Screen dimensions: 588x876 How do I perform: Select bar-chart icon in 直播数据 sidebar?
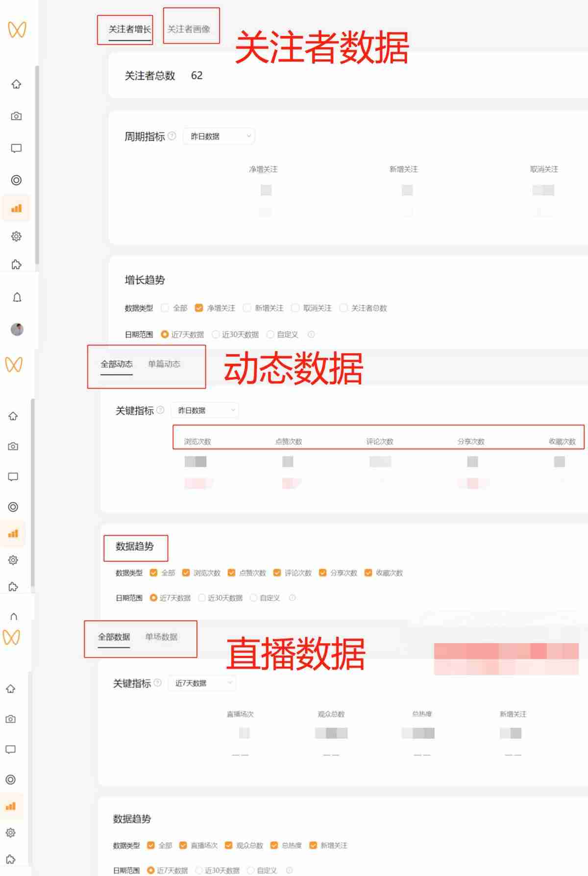pyautogui.click(x=10, y=806)
